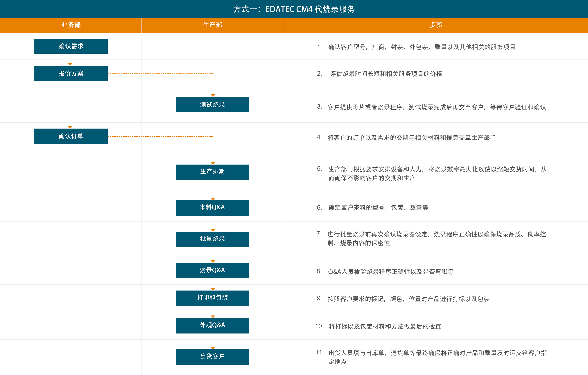Select the 批量烧录 box

pos(212,239)
